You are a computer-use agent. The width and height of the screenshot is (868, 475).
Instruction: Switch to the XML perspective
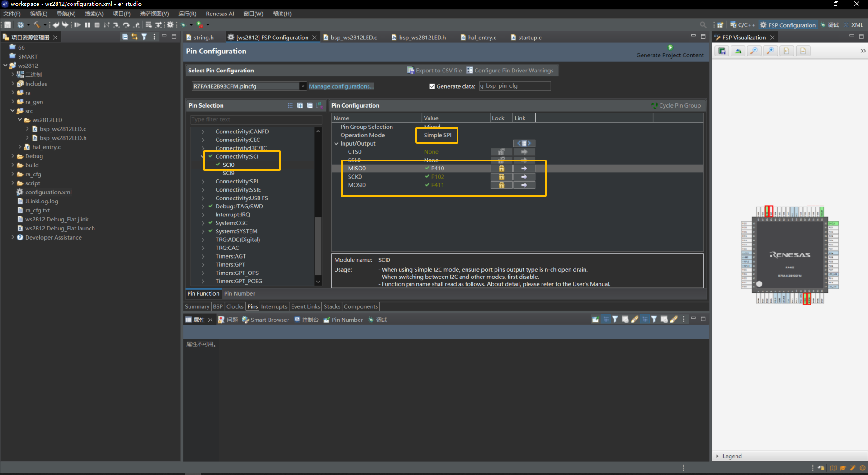(854, 25)
